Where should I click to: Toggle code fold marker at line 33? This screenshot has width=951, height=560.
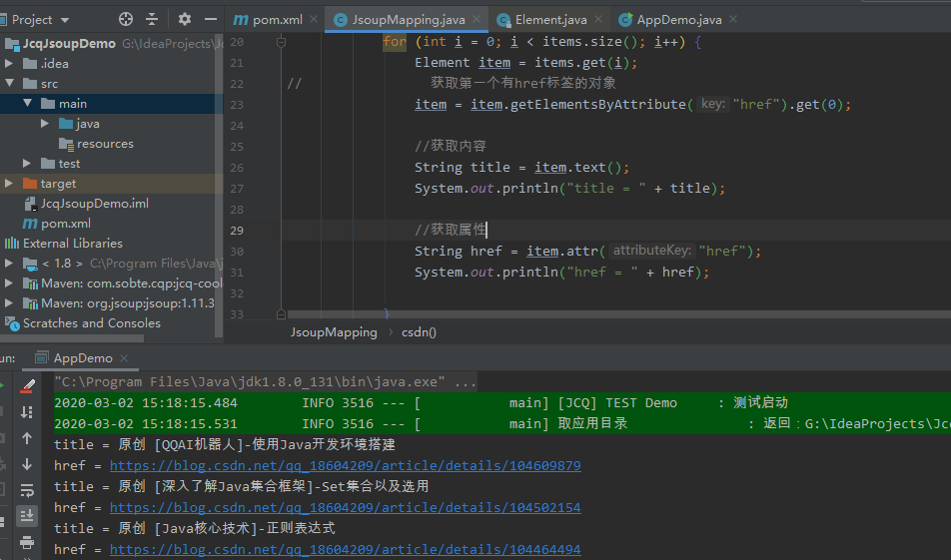tap(281, 313)
